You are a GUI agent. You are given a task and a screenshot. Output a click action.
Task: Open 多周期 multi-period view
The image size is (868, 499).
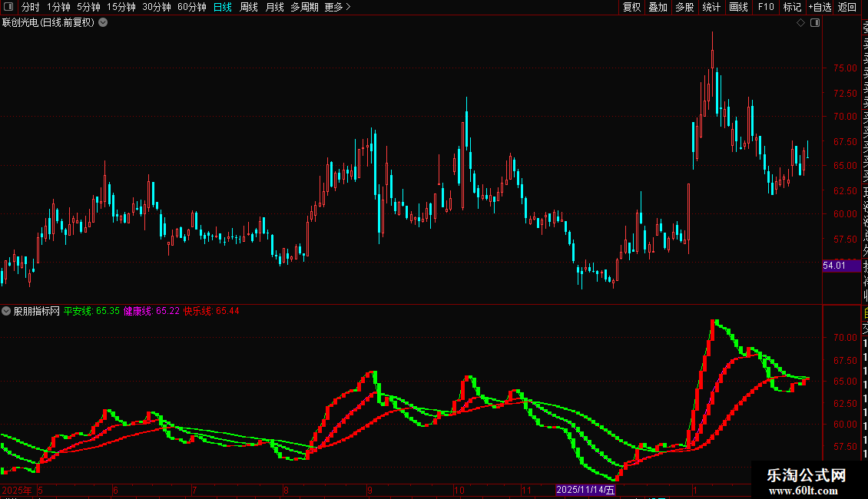pyautogui.click(x=304, y=7)
